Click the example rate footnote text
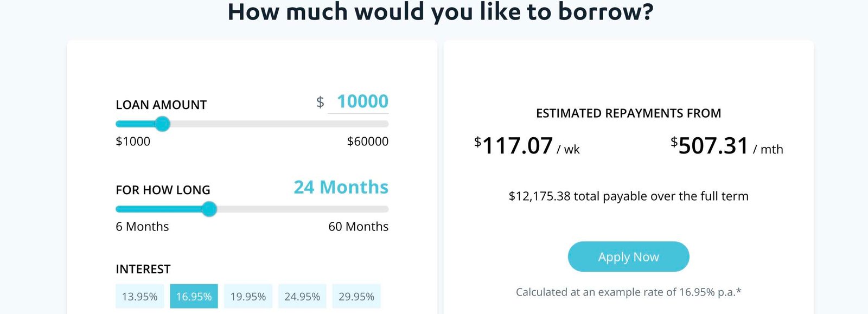 [628, 292]
